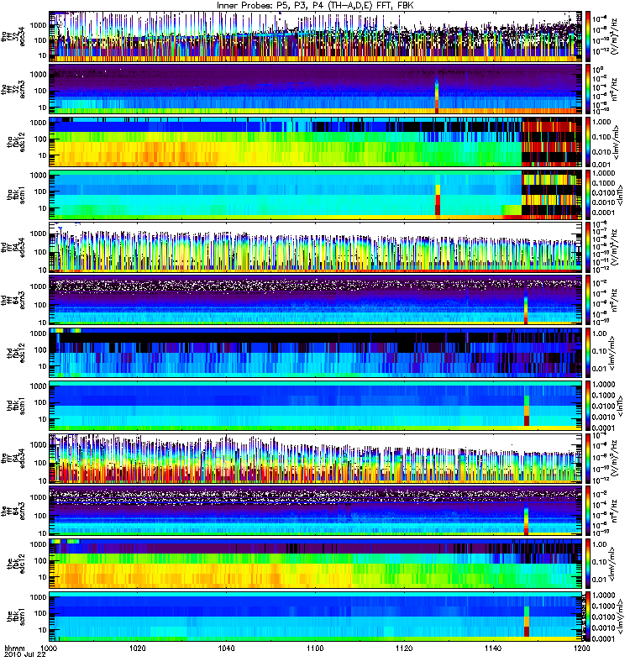Click the thd fbk scm1 panel color bar
The width and height of the screenshot is (630, 672).
588,406
